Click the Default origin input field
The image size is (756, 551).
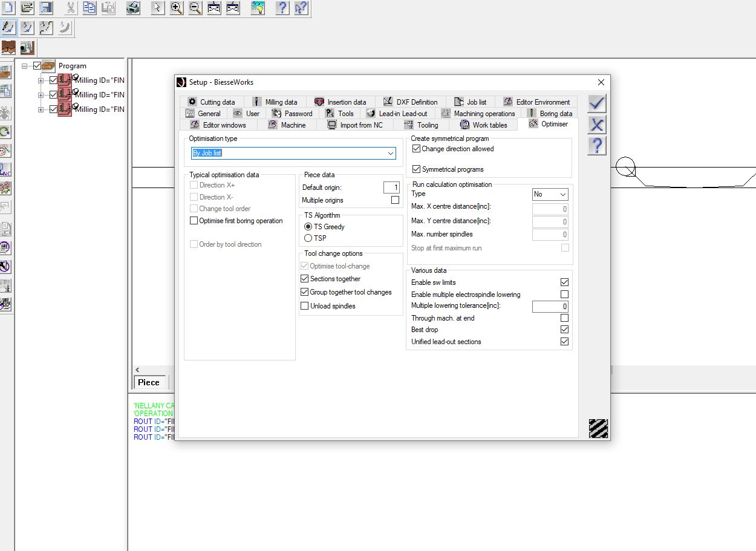pos(391,187)
